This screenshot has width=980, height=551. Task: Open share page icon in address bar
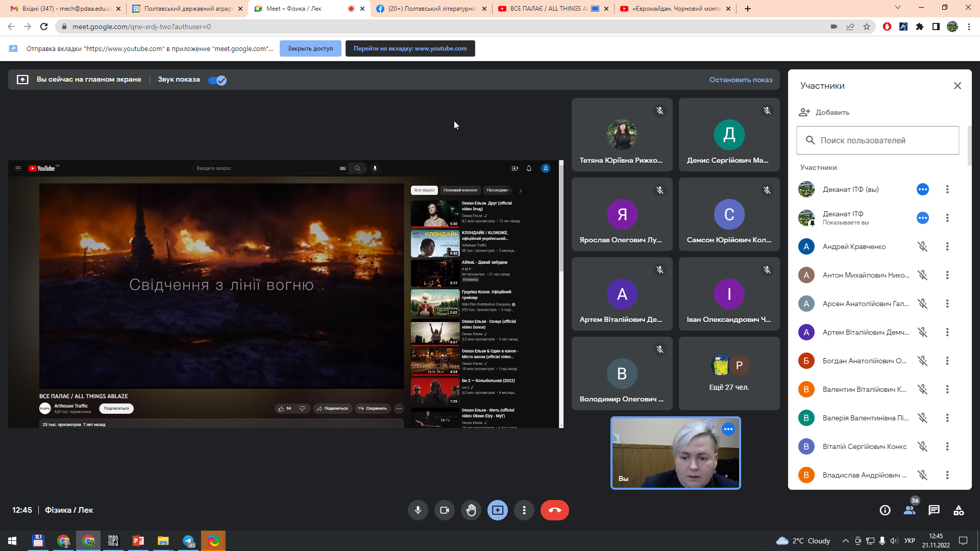click(x=850, y=27)
